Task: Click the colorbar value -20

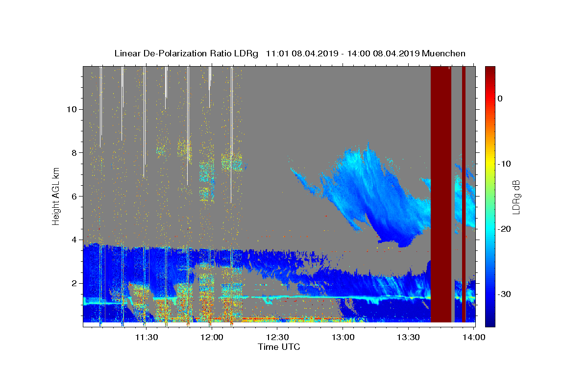Action: pyautogui.click(x=504, y=229)
